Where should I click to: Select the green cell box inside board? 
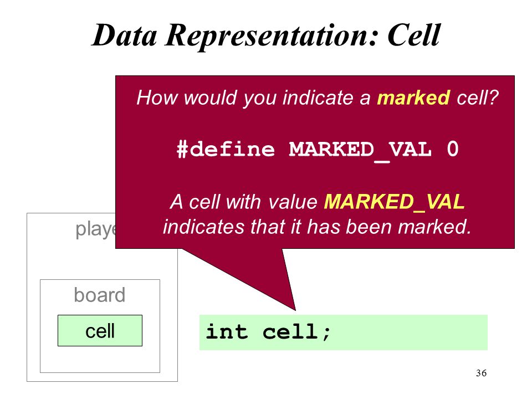100,330
